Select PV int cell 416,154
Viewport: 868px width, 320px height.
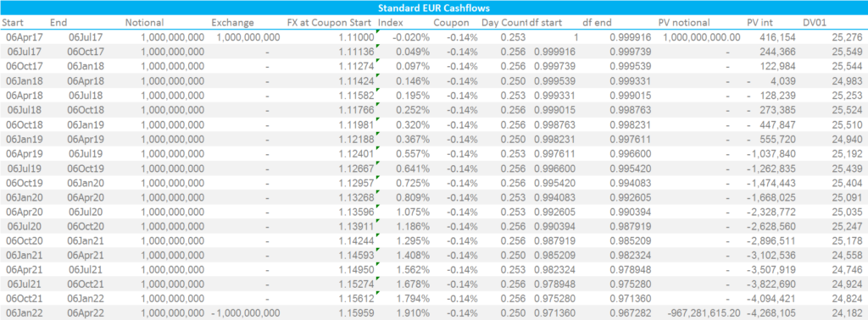point(778,37)
